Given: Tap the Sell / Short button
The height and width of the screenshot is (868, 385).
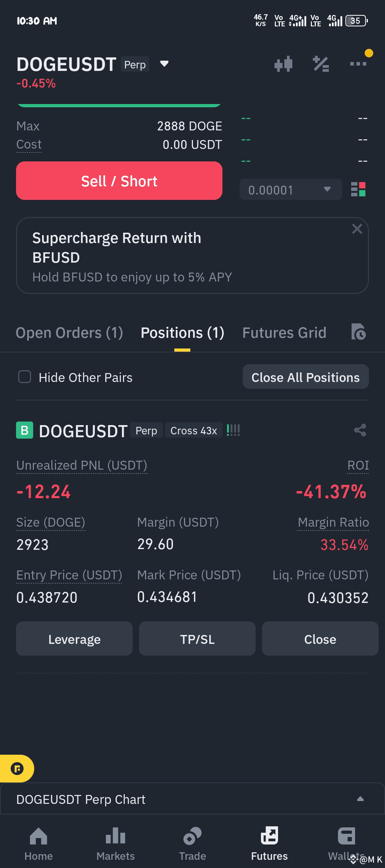Looking at the screenshot, I should (x=119, y=181).
